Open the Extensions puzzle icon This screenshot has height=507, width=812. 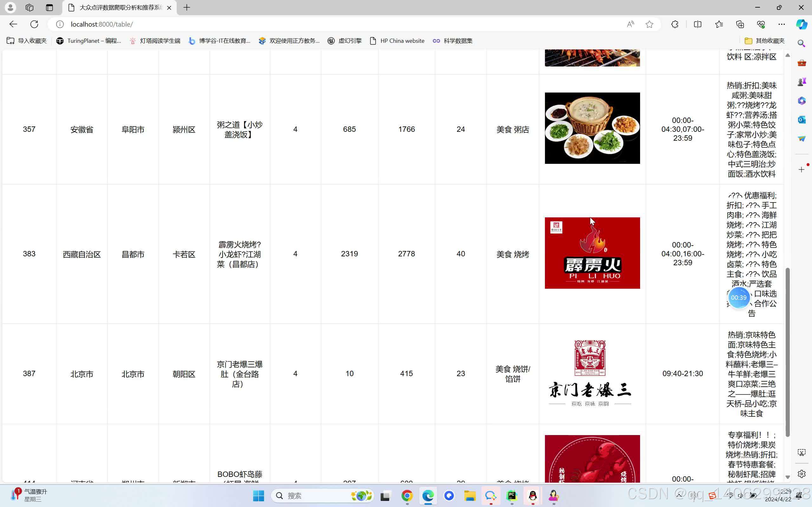[x=675, y=24]
